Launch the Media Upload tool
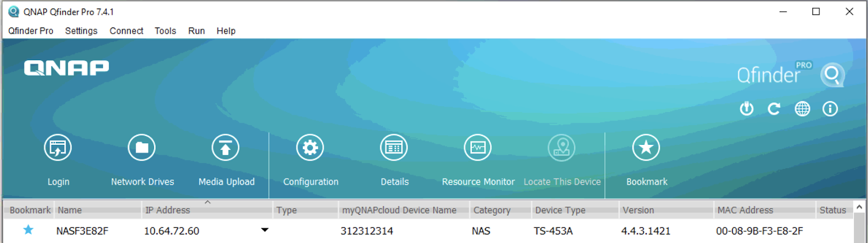The width and height of the screenshot is (868, 243). (226, 148)
